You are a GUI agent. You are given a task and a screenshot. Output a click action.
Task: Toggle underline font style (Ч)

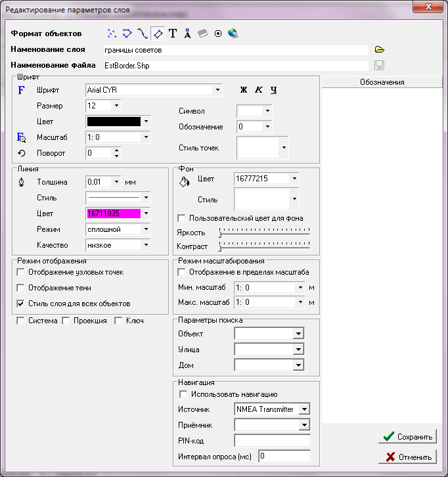[273, 89]
